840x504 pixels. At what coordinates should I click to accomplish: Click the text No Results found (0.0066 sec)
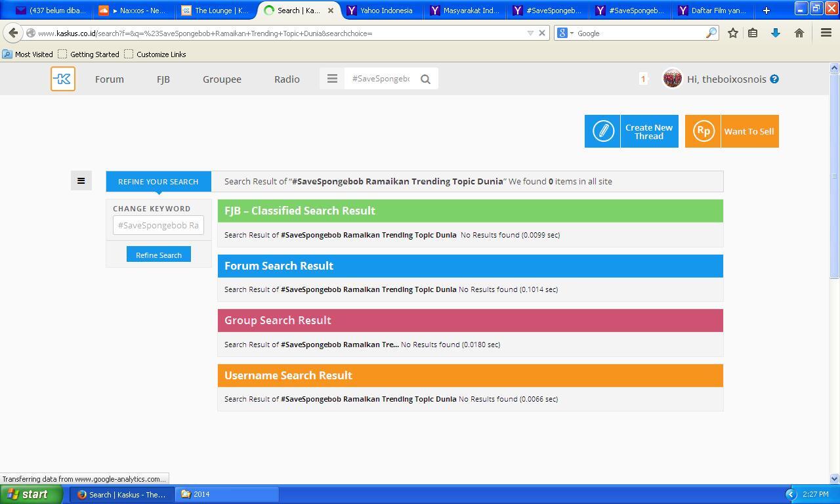pos(508,399)
